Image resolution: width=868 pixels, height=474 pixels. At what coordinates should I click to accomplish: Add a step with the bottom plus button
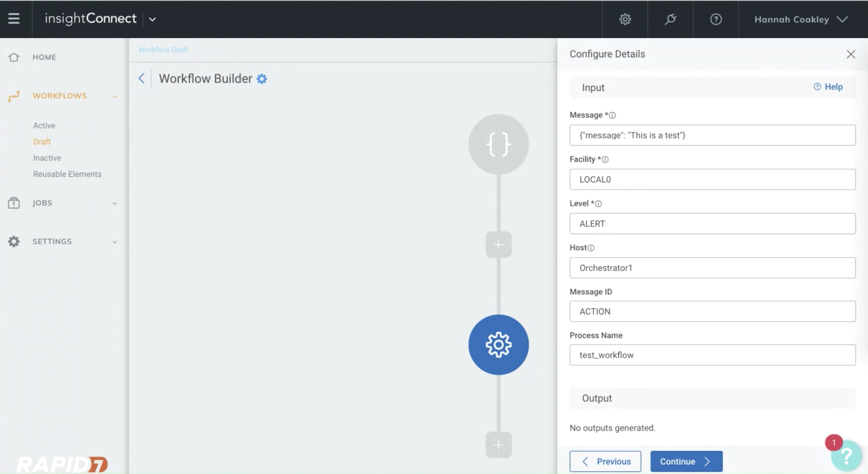(x=498, y=444)
